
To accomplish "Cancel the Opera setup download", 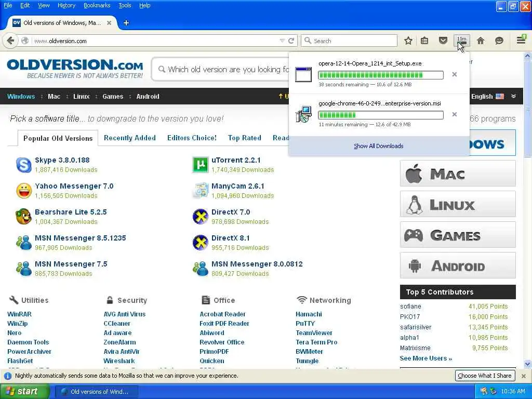I will pos(454,74).
